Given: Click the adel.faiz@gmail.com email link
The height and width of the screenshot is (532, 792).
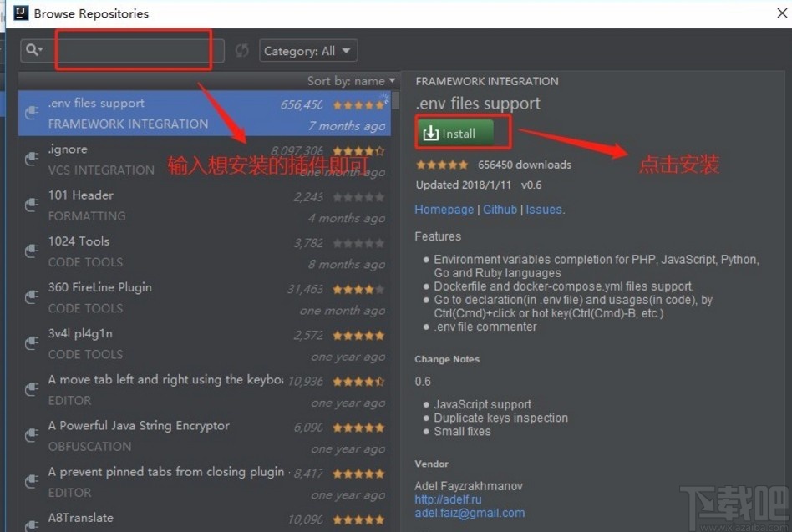Looking at the screenshot, I should (470, 513).
